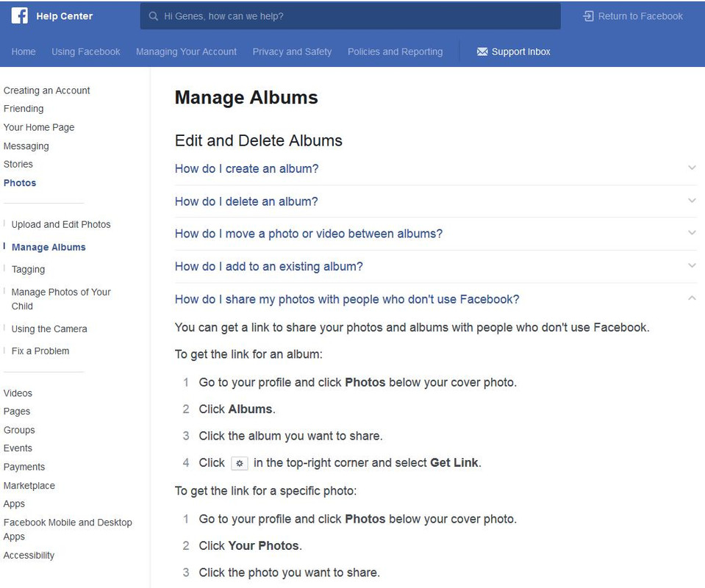This screenshot has height=588, width=705.
Task: Click "Get Link" text in step 4
Action: click(x=454, y=462)
